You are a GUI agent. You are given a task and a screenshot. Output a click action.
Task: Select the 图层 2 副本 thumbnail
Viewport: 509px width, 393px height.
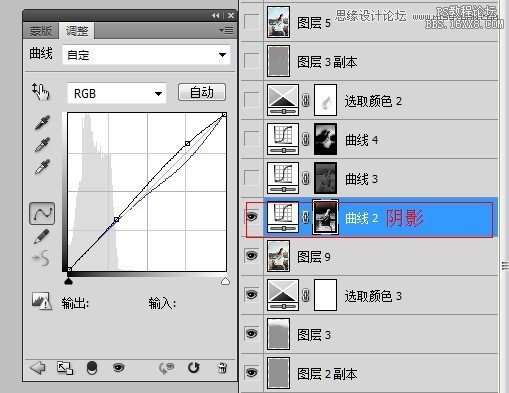pyautogui.click(x=278, y=373)
